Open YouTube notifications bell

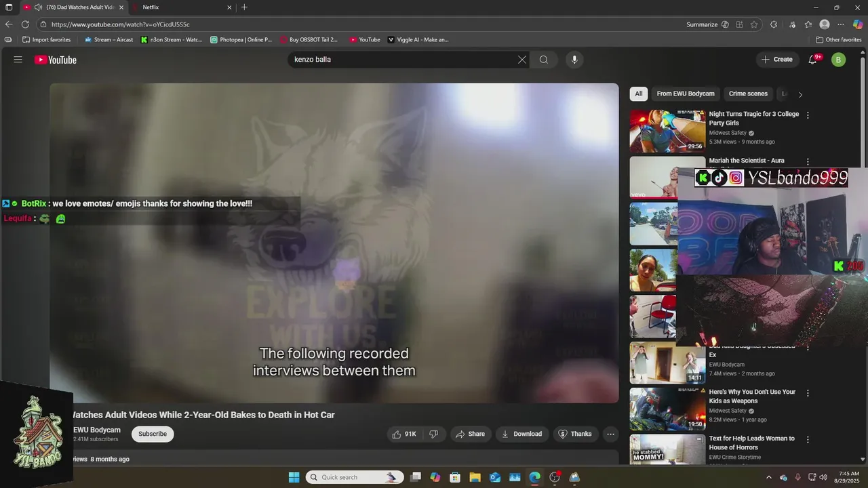click(813, 60)
